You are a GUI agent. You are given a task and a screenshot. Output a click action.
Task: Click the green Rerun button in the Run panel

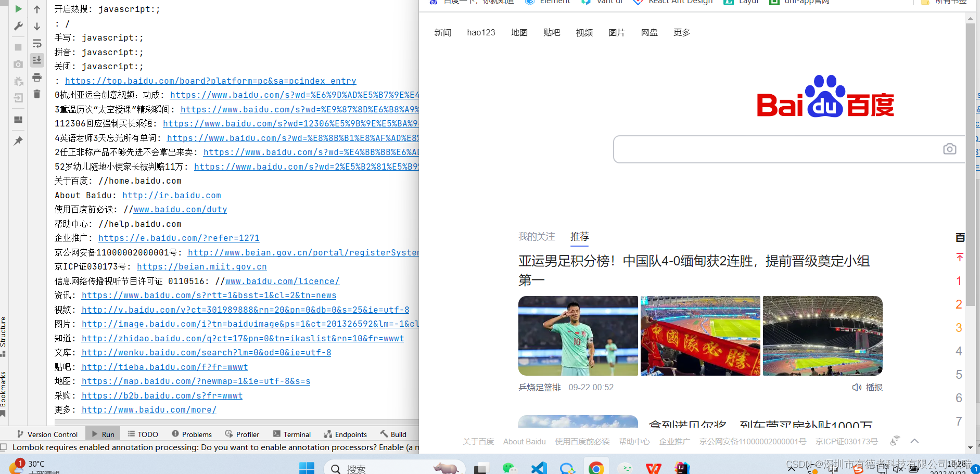point(18,9)
